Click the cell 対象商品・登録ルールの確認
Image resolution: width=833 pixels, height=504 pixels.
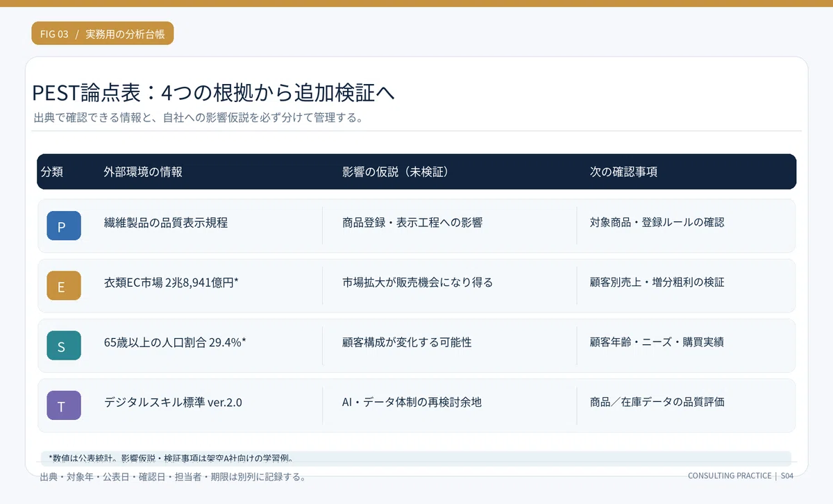tap(657, 223)
